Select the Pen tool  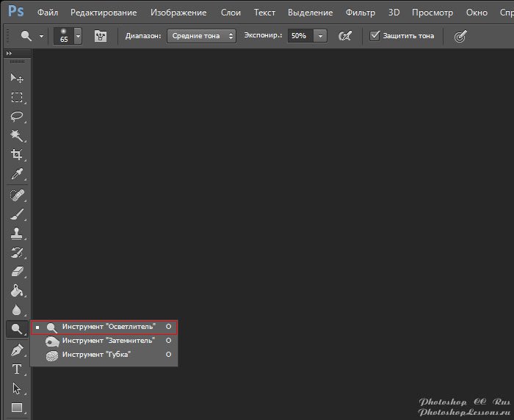[16, 350]
